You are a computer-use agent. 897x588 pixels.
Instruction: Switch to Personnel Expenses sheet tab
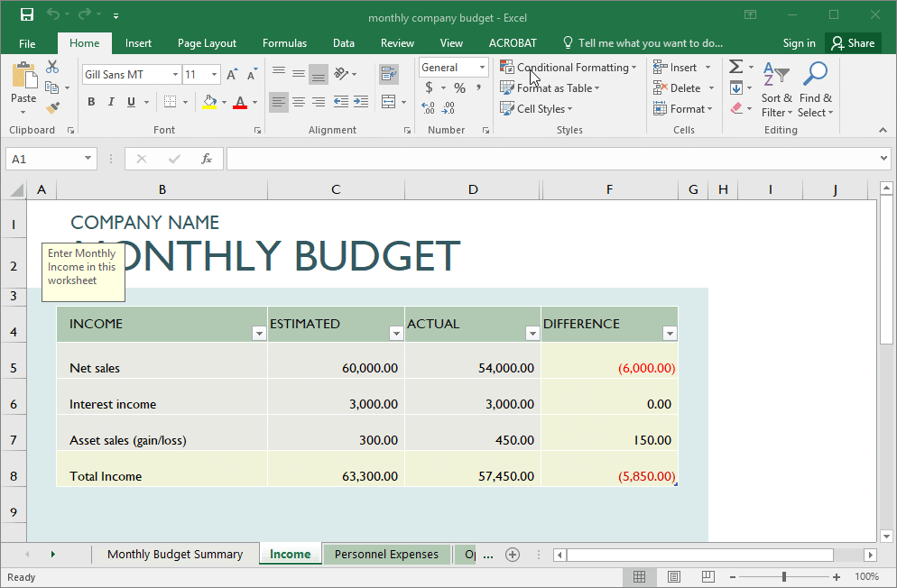[x=386, y=555]
